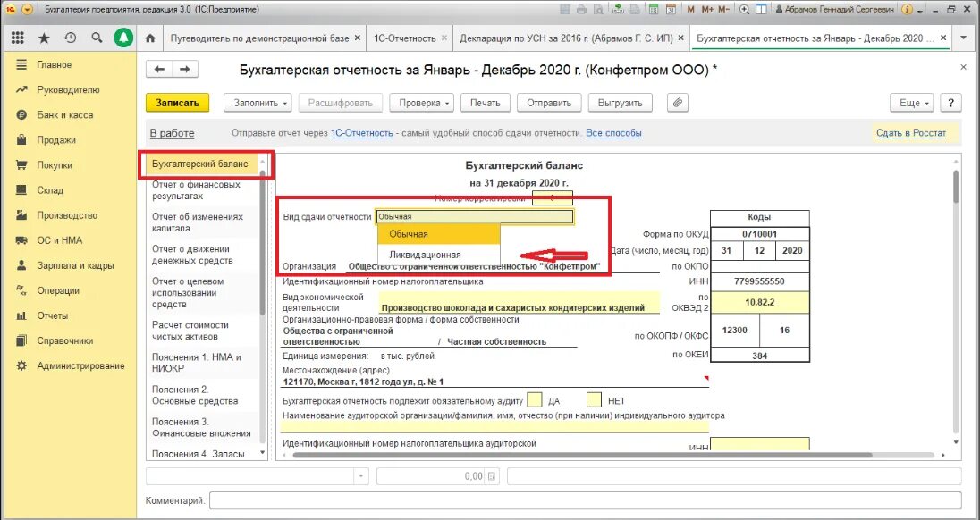Image resolution: width=980 pixels, height=520 pixels.
Task: Click the print icon in title bar
Action: point(582,10)
